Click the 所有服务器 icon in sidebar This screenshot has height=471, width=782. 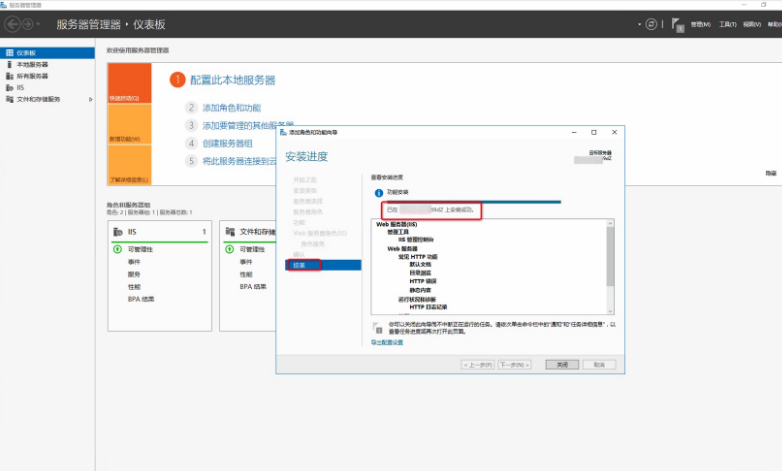[10, 76]
